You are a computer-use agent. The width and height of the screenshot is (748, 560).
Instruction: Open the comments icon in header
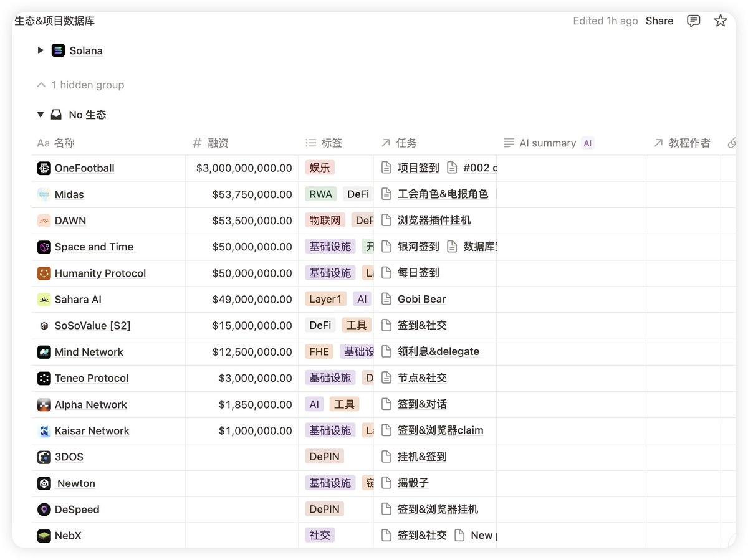tap(693, 21)
